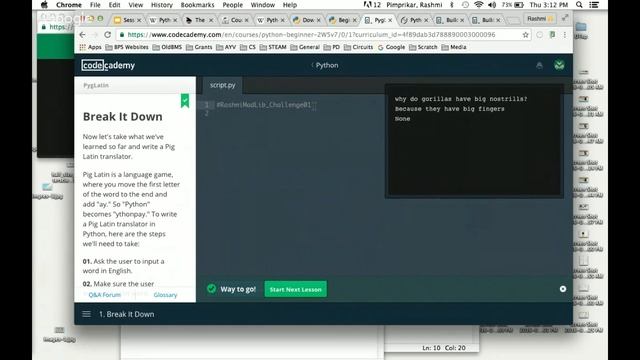Switch to the Begi browser tab

coord(343,20)
